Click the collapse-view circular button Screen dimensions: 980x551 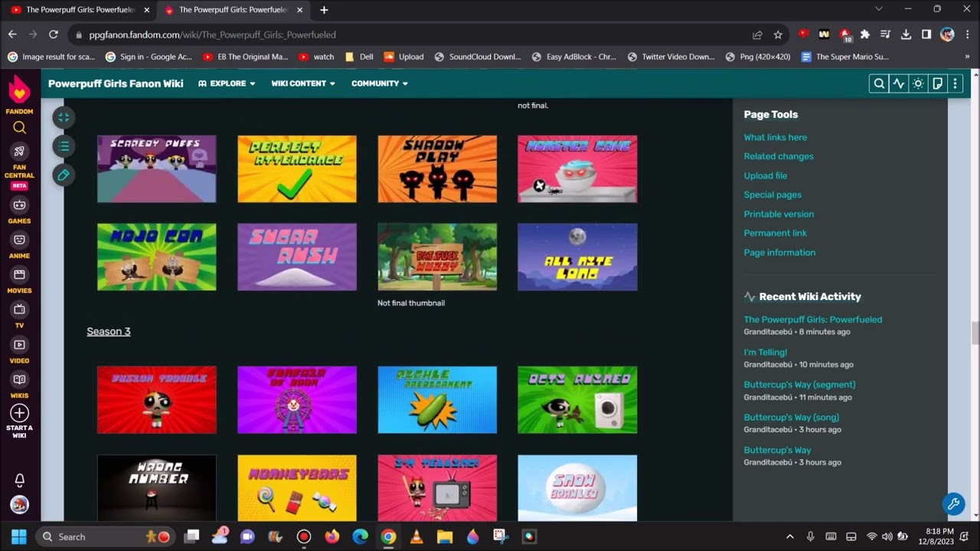pyautogui.click(x=64, y=117)
